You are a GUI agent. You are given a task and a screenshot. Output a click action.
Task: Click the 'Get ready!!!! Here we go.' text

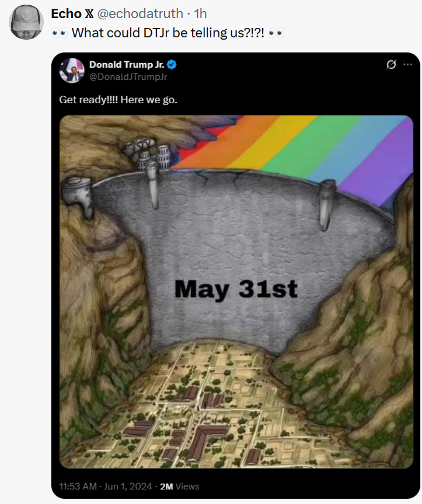coord(118,100)
